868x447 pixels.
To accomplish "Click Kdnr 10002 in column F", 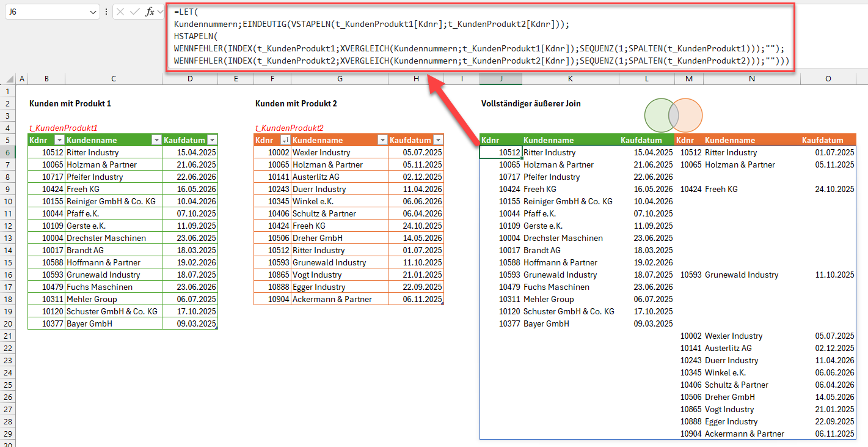I will 279,152.
